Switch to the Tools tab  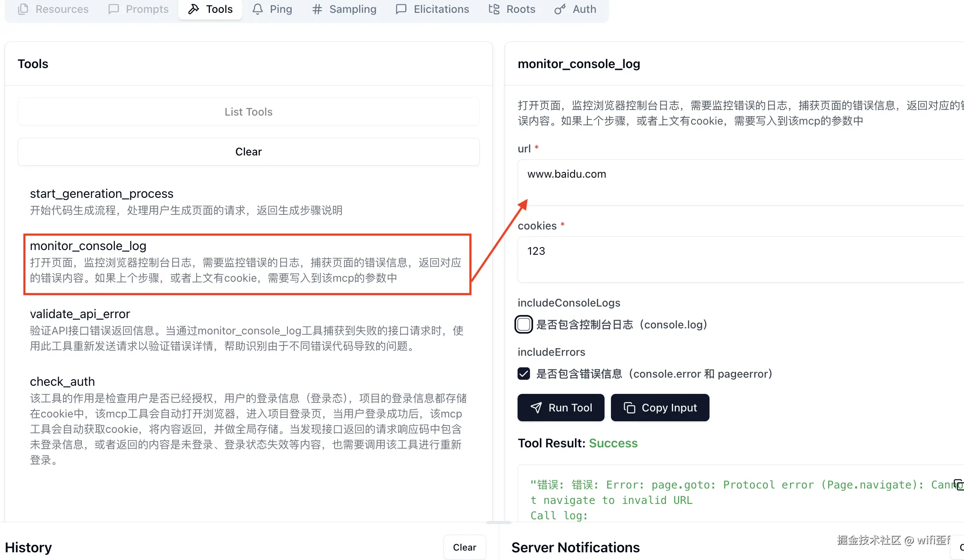[x=210, y=9]
